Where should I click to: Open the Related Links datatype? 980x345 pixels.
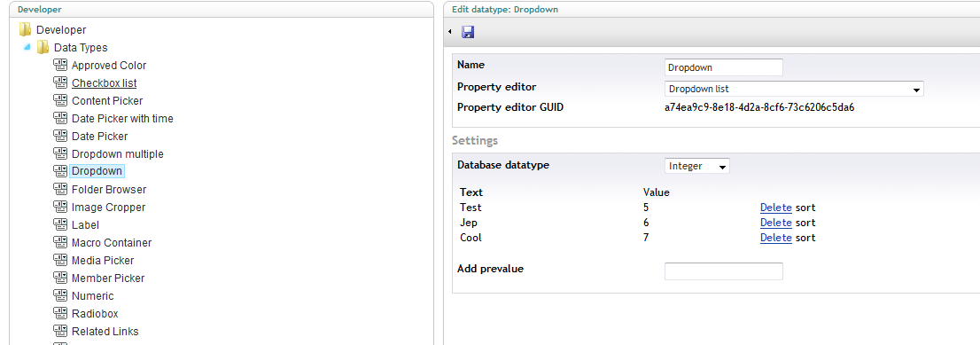(105, 331)
